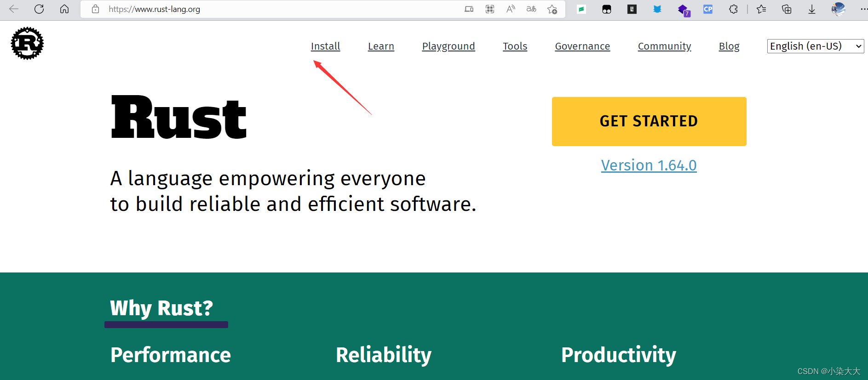
Task: Click the GET STARTED button
Action: click(x=649, y=121)
